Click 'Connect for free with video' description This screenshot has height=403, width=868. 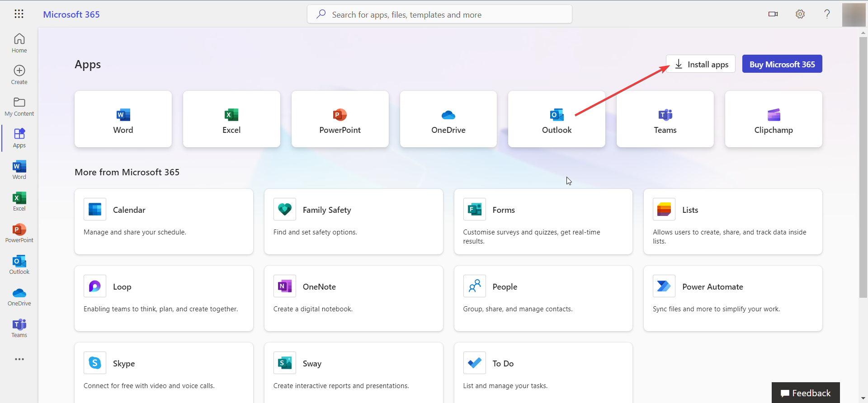(x=149, y=386)
